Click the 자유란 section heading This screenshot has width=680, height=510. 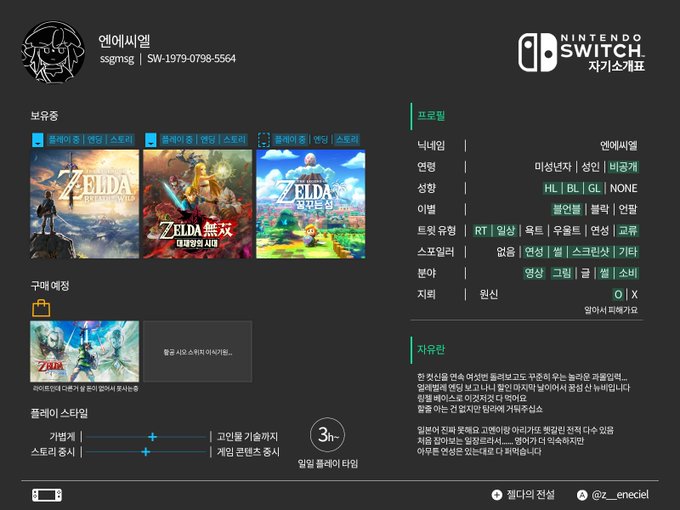pyautogui.click(x=431, y=350)
